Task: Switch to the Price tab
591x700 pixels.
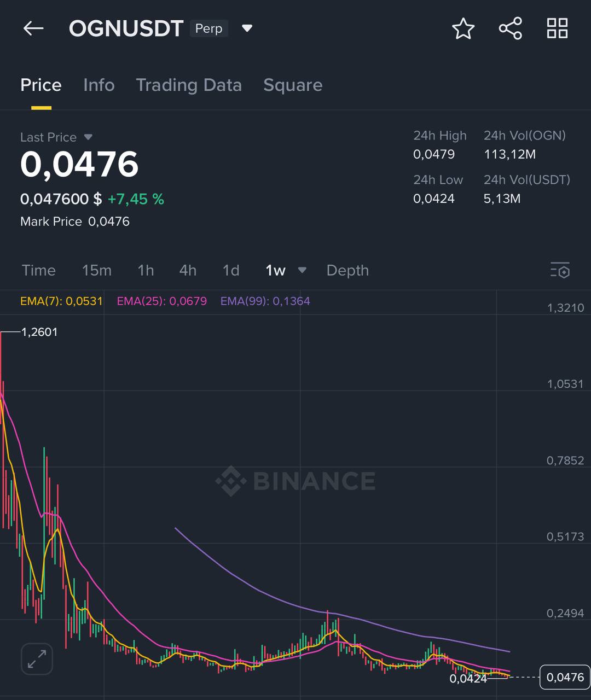Action: (41, 85)
